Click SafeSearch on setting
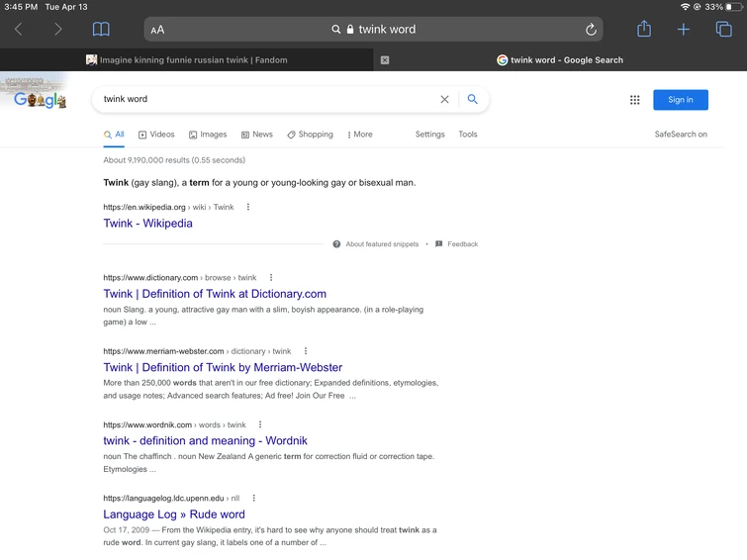The height and width of the screenshot is (560, 747). point(681,135)
